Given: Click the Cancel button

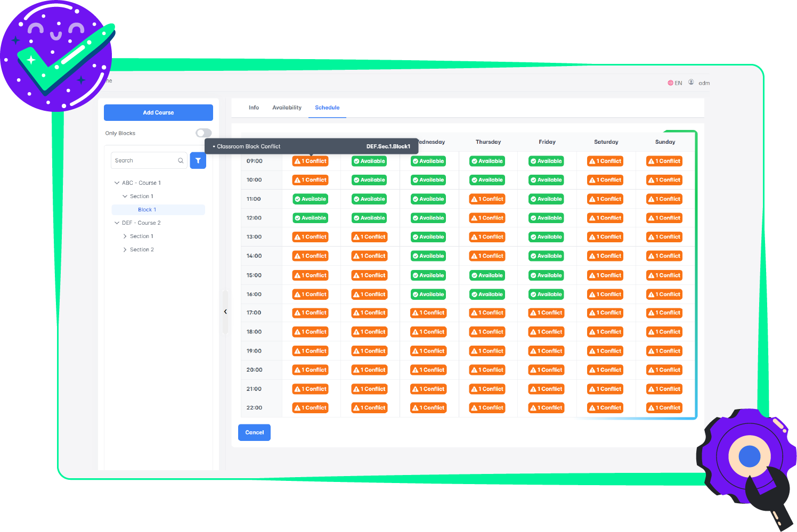Looking at the screenshot, I should click(x=254, y=432).
